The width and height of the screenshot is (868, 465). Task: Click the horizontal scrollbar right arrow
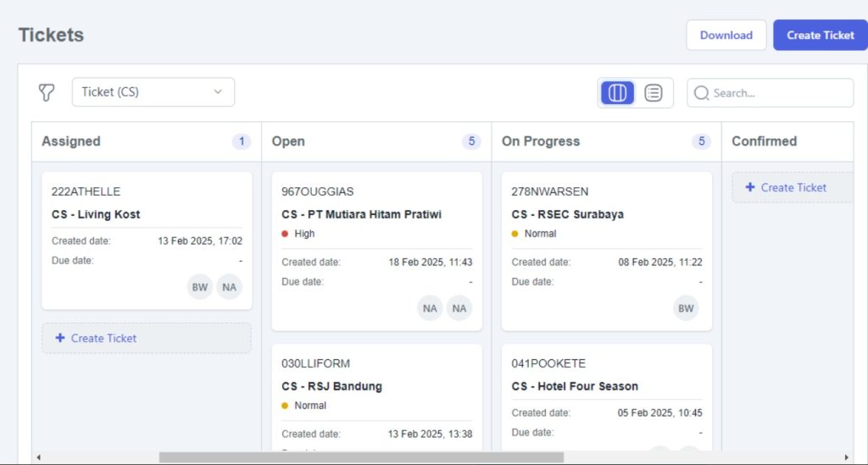coord(845,457)
